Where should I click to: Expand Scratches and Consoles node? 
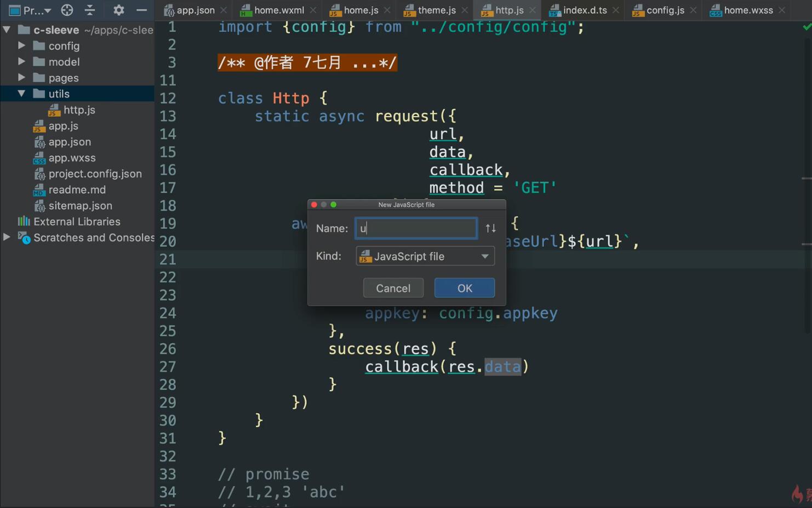pos(7,237)
